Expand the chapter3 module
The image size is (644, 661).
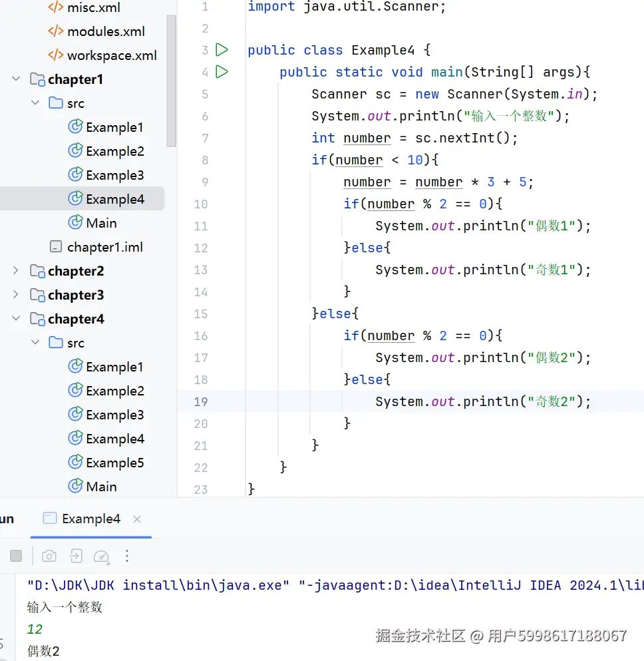pyautogui.click(x=16, y=295)
